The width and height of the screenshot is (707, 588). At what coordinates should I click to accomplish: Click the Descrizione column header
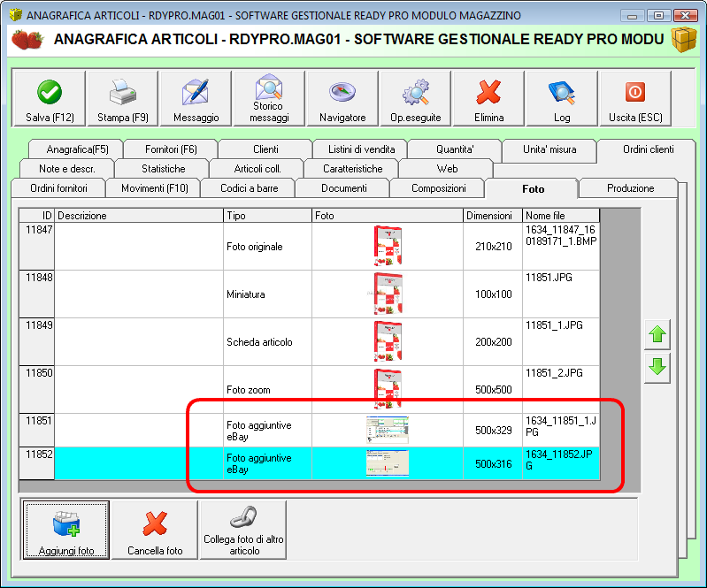[139, 216]
